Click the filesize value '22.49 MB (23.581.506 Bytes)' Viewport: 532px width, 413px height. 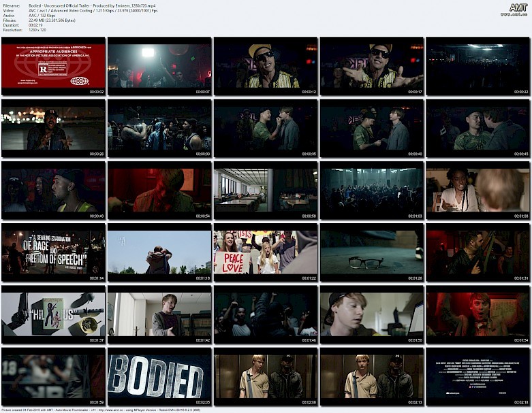[52, 20]
